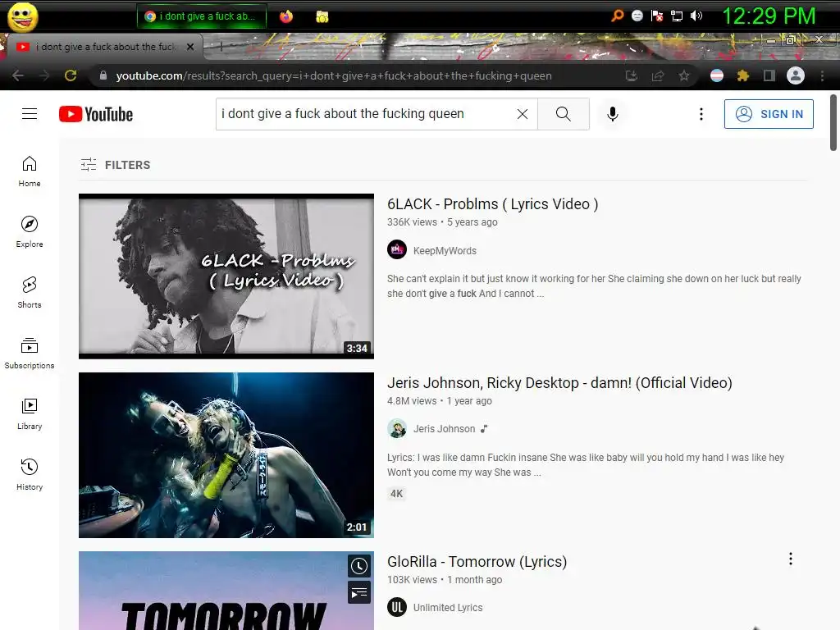Screen dimensions: 840x630
Task: Play the Jeris Johnson damn! thumbnail
Action: [226, 454]
